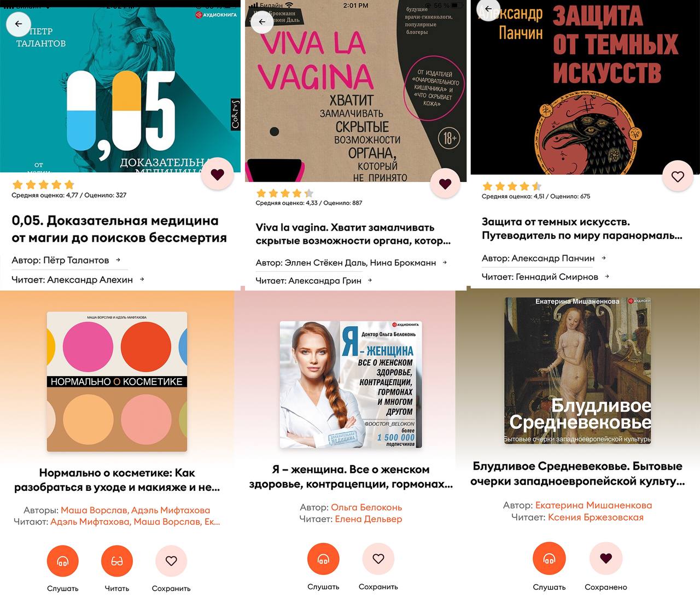This screenshot has width=700, height=599.
Task: Save Нормально о косметике with heart icon
Action: point(171,561)
